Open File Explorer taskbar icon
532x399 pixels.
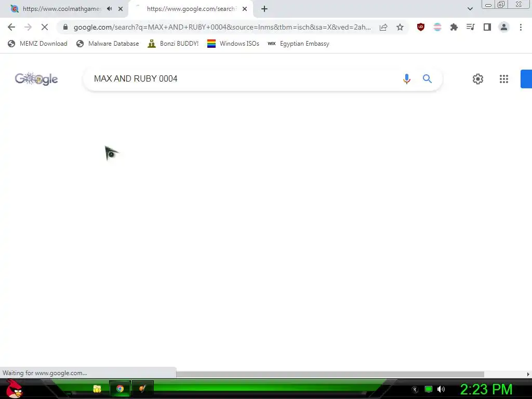97,389
